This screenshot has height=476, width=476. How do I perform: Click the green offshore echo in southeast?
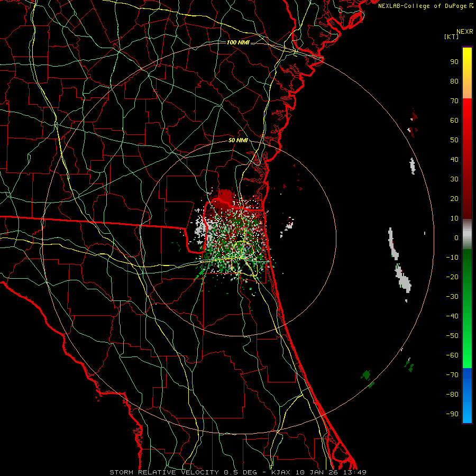[367, 375]
